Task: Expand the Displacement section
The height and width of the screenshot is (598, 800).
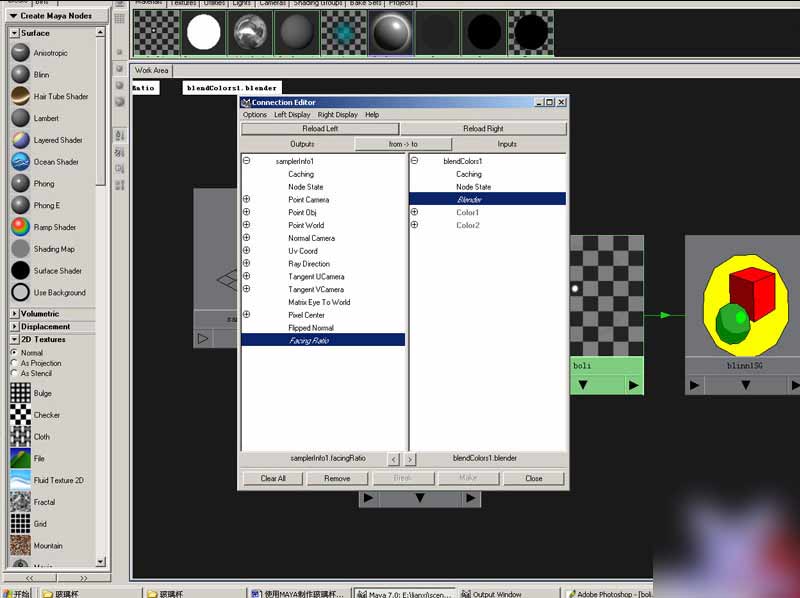Action: (15, 326)
